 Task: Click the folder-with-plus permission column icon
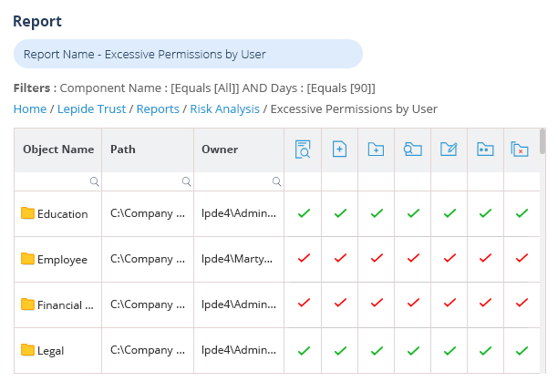[377, 150]
